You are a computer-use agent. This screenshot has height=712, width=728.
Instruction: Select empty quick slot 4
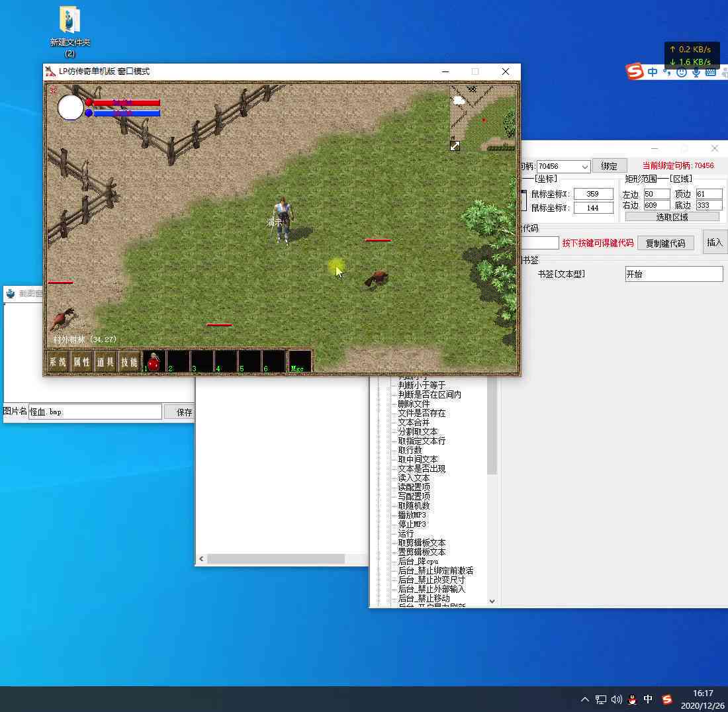(226, 361)
